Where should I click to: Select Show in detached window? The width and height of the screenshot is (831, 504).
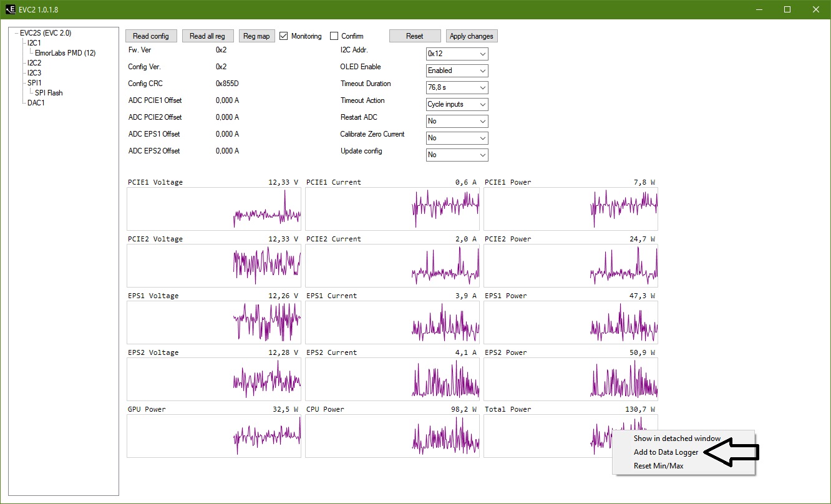(x=677, y=439)
